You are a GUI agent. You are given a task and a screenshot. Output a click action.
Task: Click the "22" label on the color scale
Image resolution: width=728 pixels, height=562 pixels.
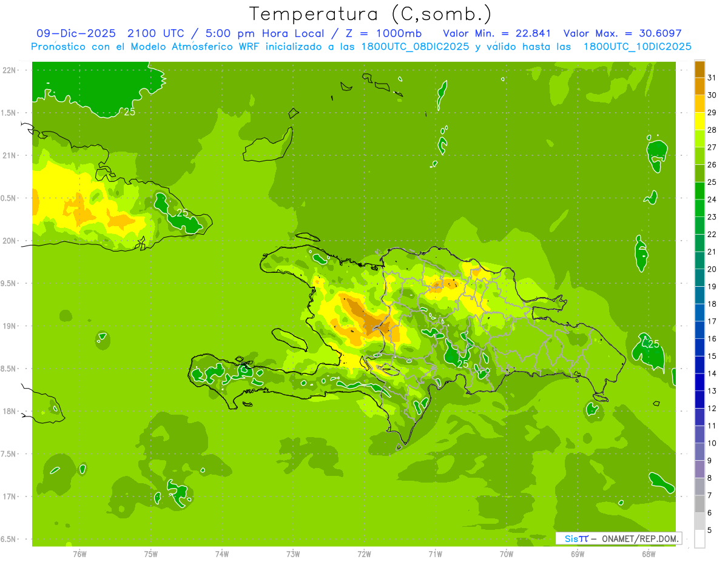click(712, 235)
